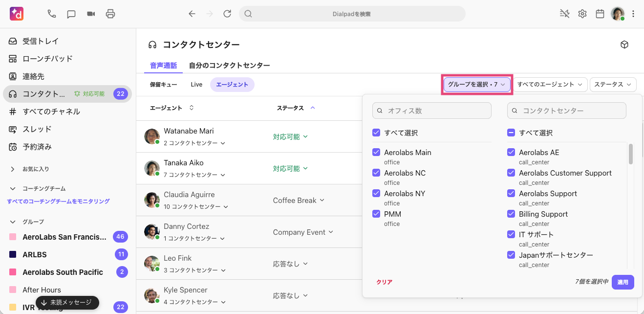The height and width of the screenshot is (314, 644).
Task: Open Danny Cortez's Company Event status dropdown
Action: pyautogui.click(x=303, y=232)
